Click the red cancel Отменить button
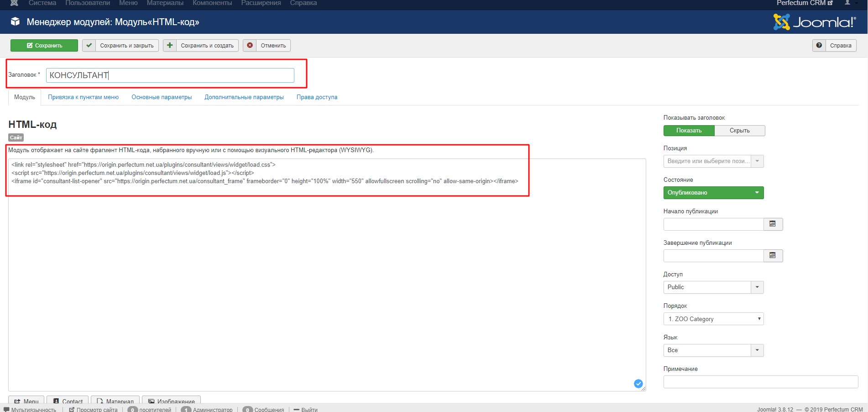 [x=267, y=45]
